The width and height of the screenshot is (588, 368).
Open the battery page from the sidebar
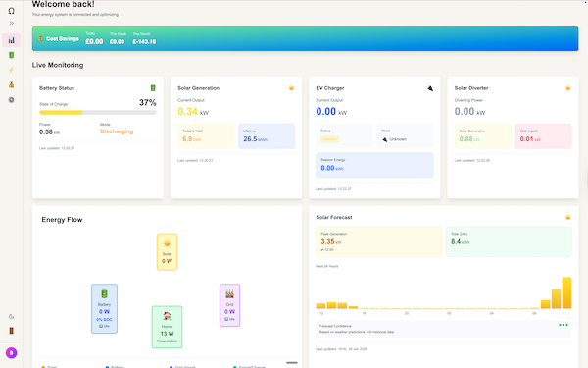point(11,55)
